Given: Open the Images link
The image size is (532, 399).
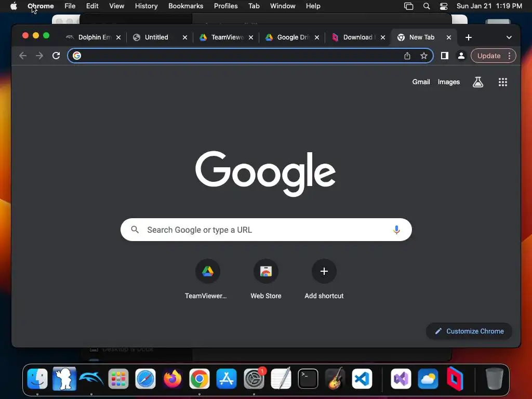Looking at the screenshot, I should [x=448, y=82].
